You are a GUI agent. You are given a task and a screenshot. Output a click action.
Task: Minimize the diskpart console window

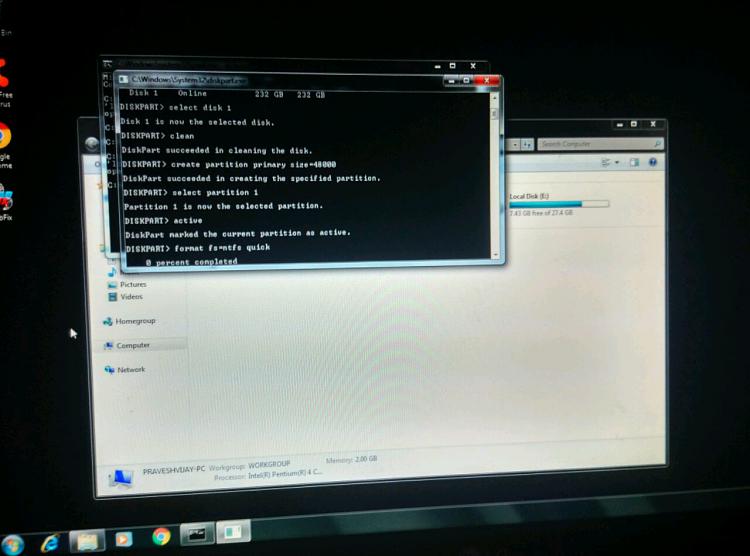[x=451, y=81]
